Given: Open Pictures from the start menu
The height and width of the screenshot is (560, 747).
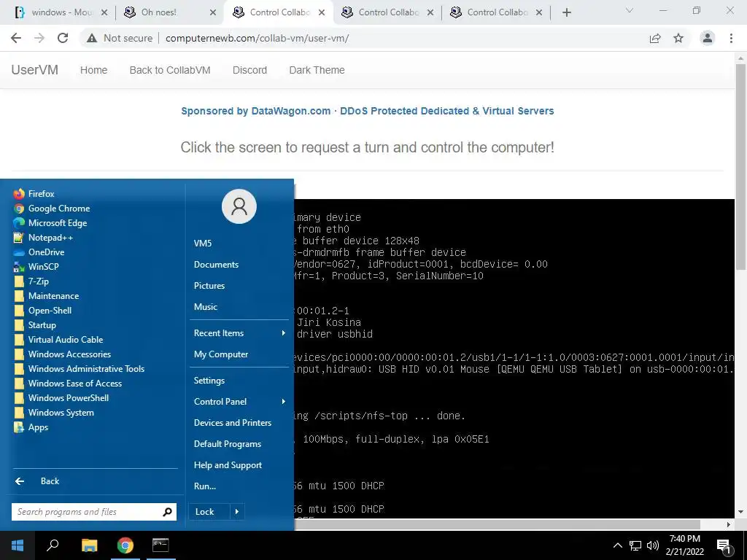Looking at the screenshot, I should [209, 286].
